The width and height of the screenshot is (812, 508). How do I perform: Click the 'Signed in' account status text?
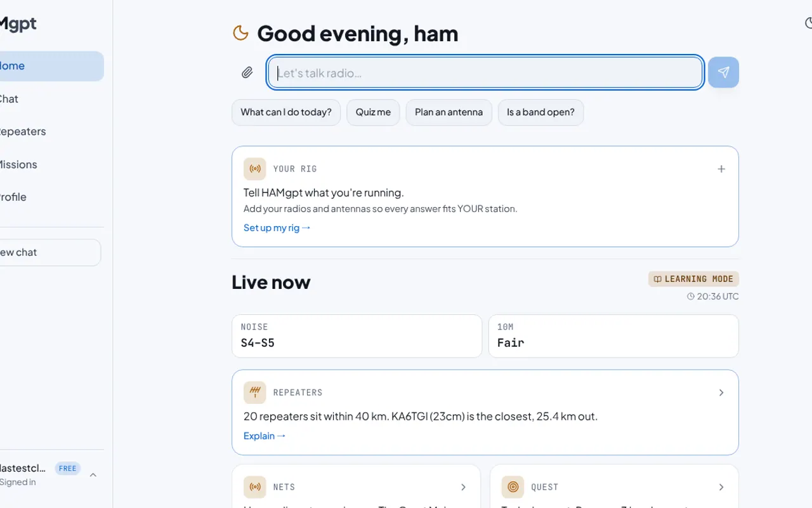[18, 482]
